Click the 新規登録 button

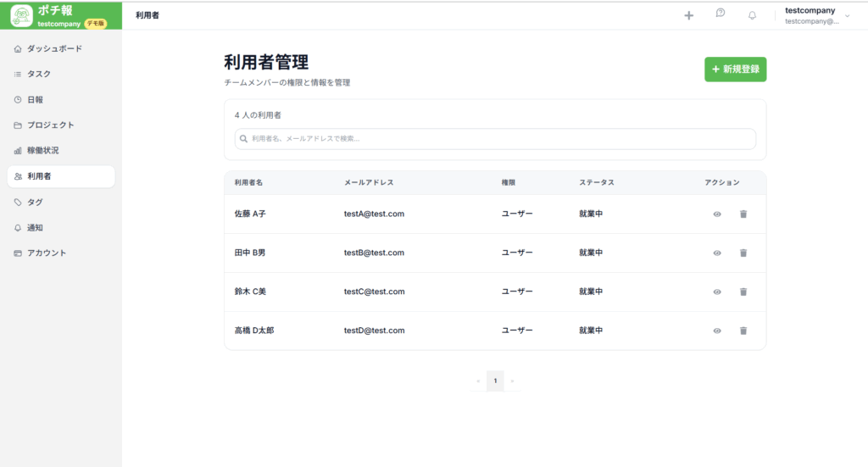[735, 69]
